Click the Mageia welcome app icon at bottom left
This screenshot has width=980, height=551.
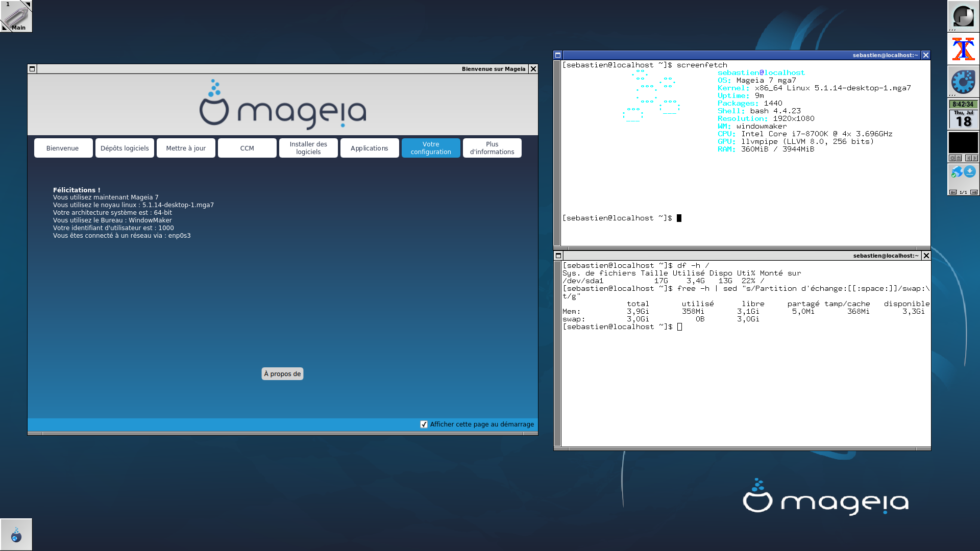coord(16,535)
